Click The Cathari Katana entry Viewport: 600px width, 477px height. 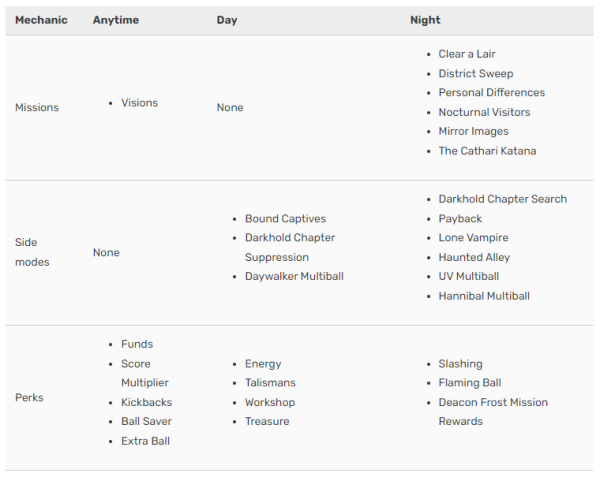[x=487, y=151]
